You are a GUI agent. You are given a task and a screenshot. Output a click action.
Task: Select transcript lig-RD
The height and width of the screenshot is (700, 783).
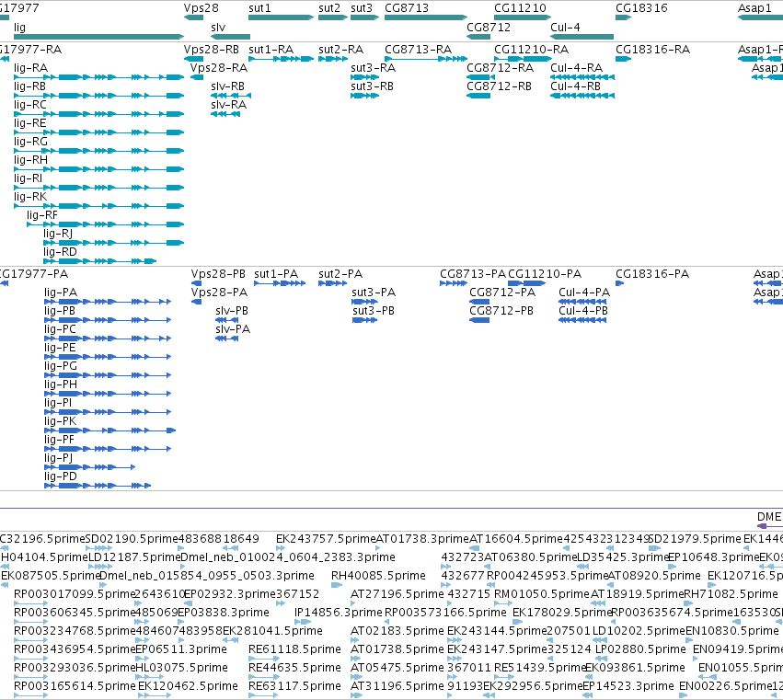pyautogui.click(x=100, y=261)
